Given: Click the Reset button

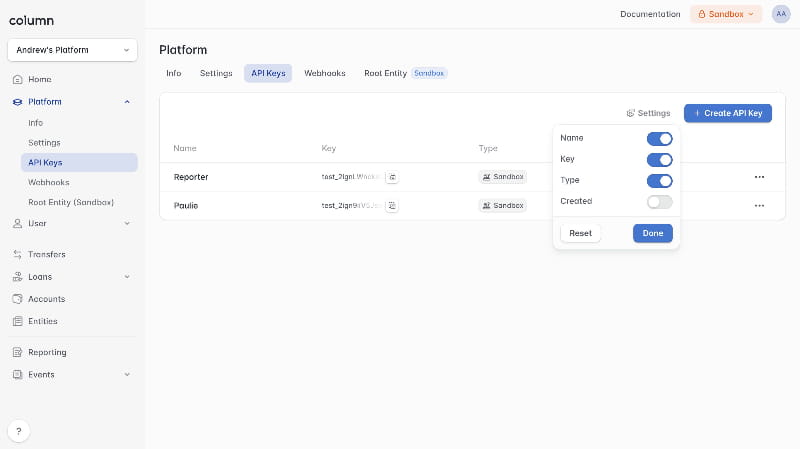Looking at the screenshot, I should [x=580, y=233].
